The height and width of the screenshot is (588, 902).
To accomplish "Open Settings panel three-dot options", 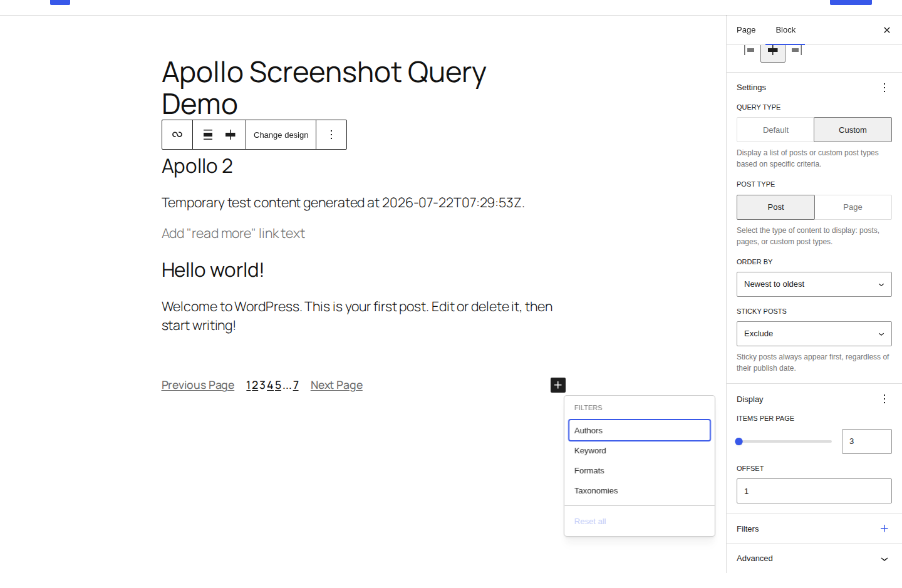I will 884,88.
